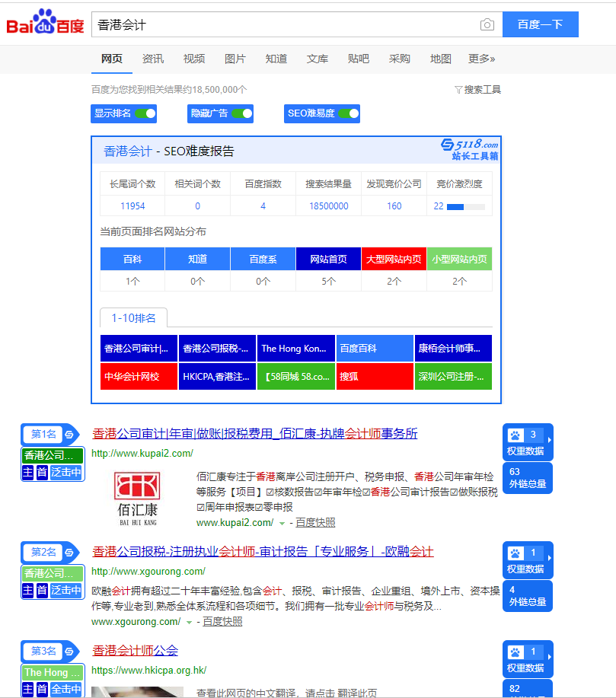Switch to the 知道 tab
The image size is (616, 698).
point(276,59)
